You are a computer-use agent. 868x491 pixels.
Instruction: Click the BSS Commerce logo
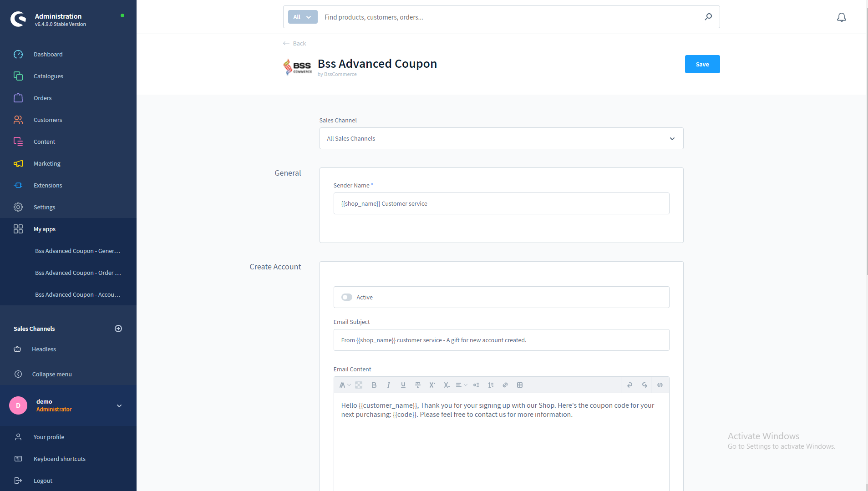pos(298,67)
